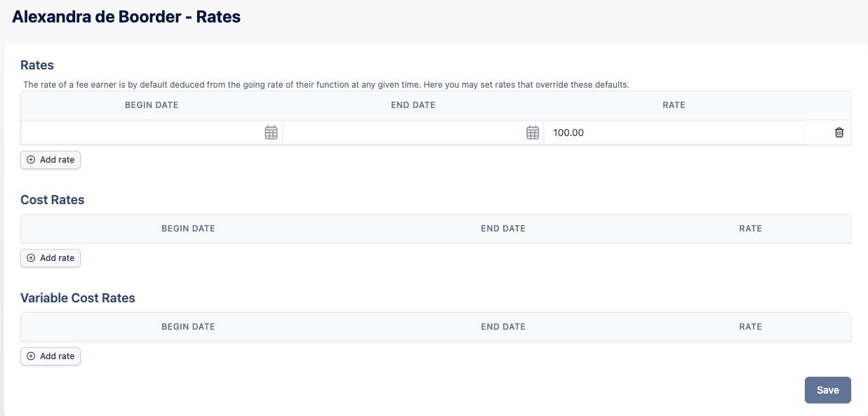
Task: Click Rate header in Variable Cost Rates
Action: (751, 327)
